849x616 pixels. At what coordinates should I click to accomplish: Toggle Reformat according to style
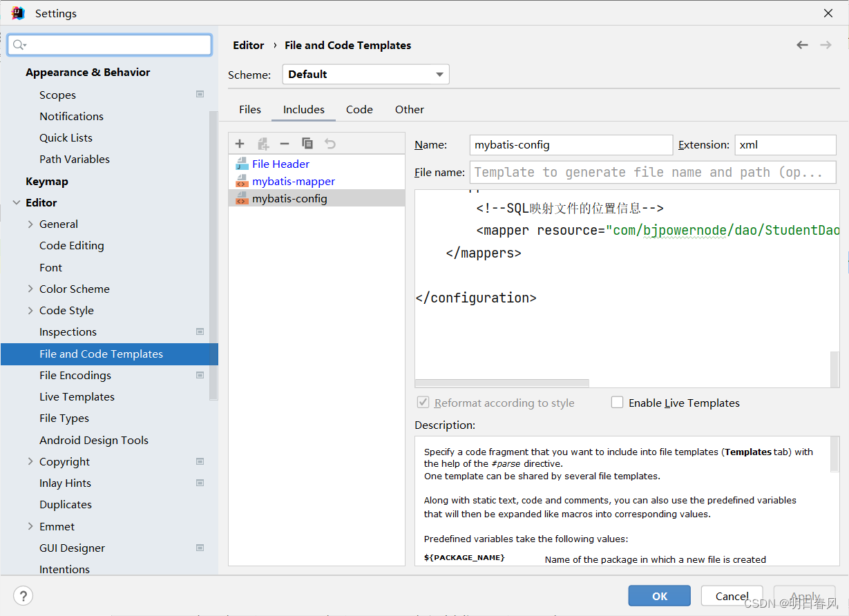pos(423,403)
